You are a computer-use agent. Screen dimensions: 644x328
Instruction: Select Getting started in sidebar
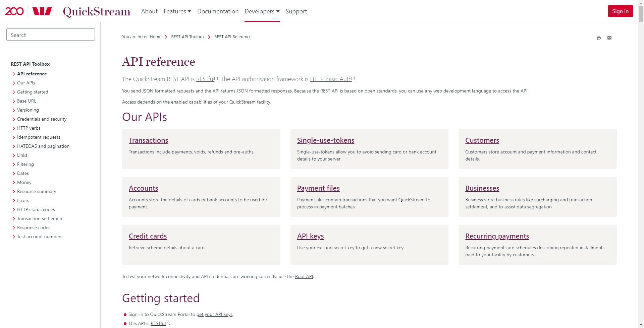pos(33,92)
